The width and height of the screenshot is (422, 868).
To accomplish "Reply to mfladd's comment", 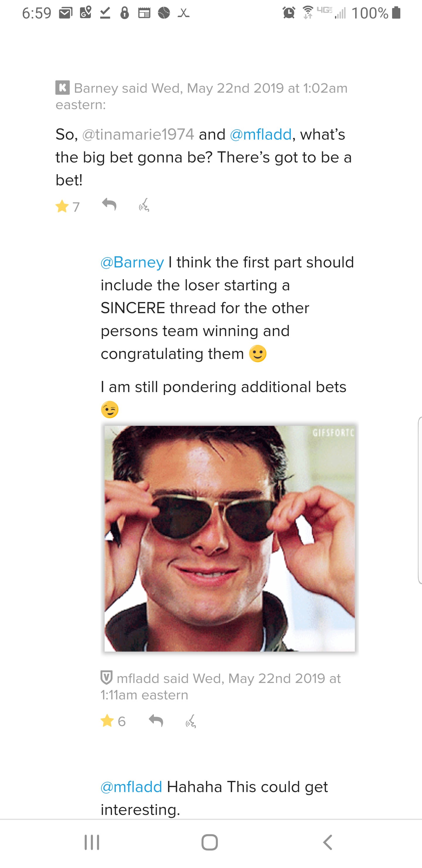I will click(156, 720).
